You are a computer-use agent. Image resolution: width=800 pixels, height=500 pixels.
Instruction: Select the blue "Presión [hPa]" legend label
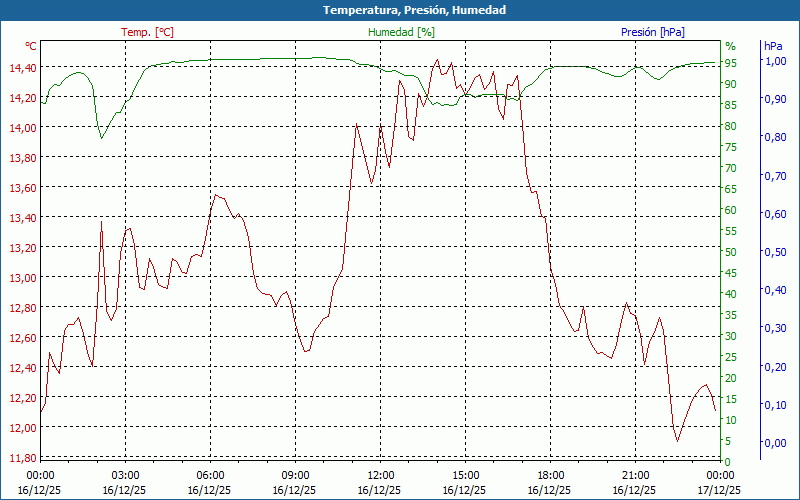tap(653, 32)
